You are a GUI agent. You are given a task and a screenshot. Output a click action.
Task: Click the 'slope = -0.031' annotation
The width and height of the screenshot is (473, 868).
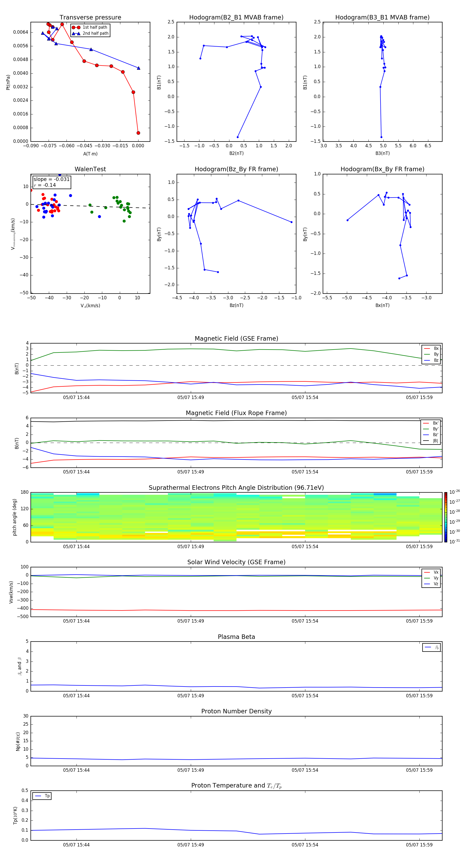coord(52,179)
